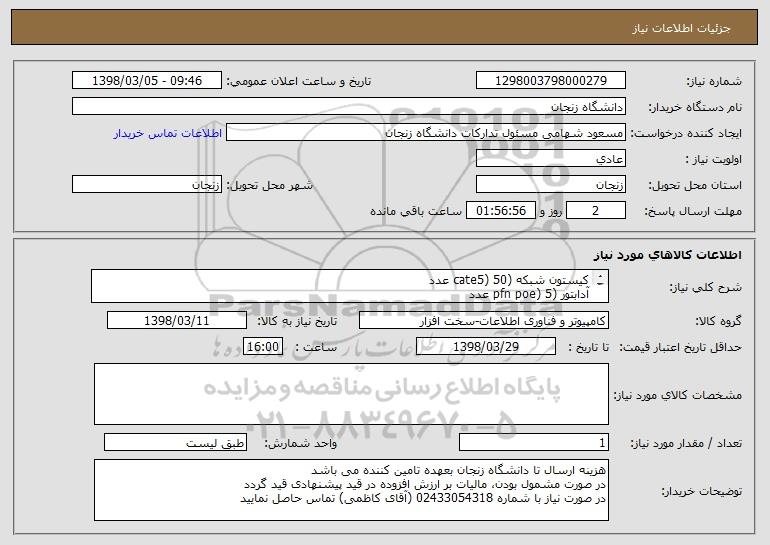
Task: Click the shipping cost line هزینه ارسال تا دانشگاه زنجان
Action: pyautogui.click(x=459, y=470)
